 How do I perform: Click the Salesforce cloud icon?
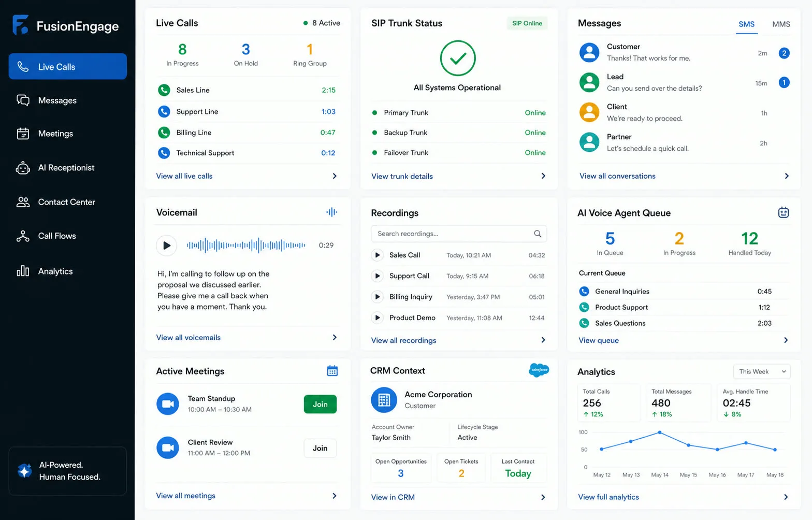(539, 370)
